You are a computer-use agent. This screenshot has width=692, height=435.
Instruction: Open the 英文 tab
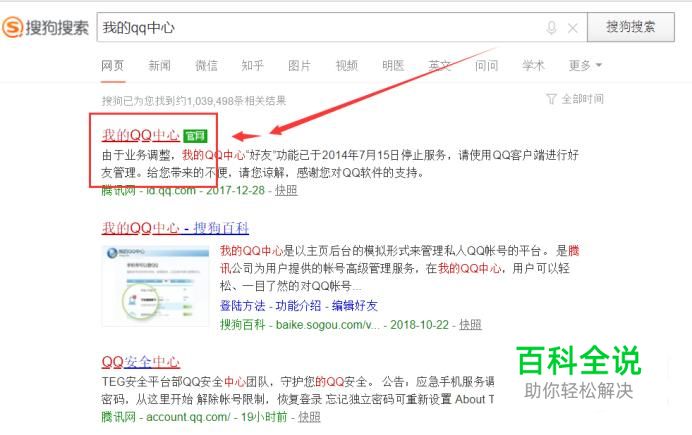tap(440, 66)
